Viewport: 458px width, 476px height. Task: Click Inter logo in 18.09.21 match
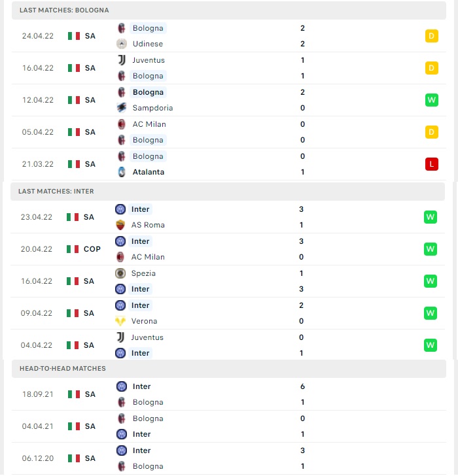[x=122, y=386]
